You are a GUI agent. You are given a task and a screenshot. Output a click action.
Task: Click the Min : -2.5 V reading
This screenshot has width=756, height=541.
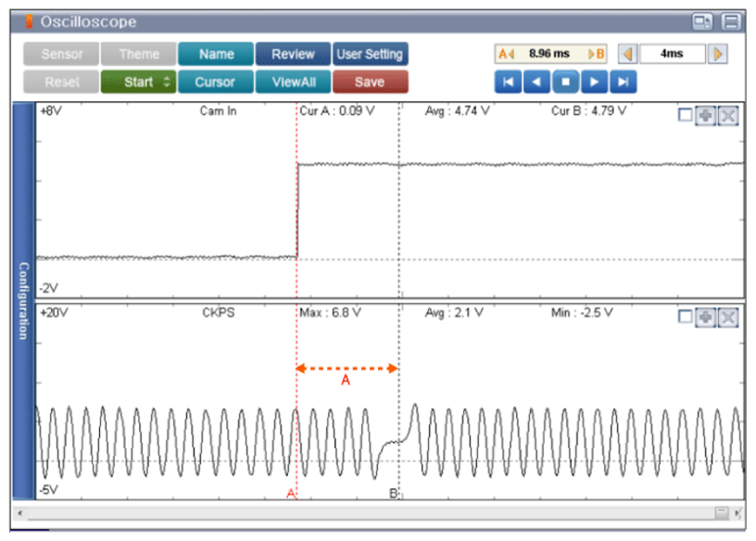pos(582,312)
